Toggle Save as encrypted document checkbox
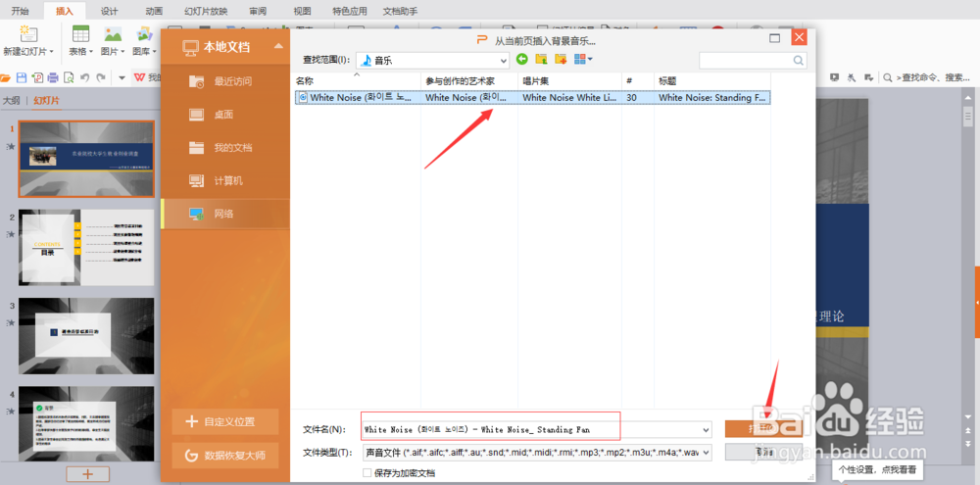The width and height of the screenshot is (980, 485). tap(367, 473)
